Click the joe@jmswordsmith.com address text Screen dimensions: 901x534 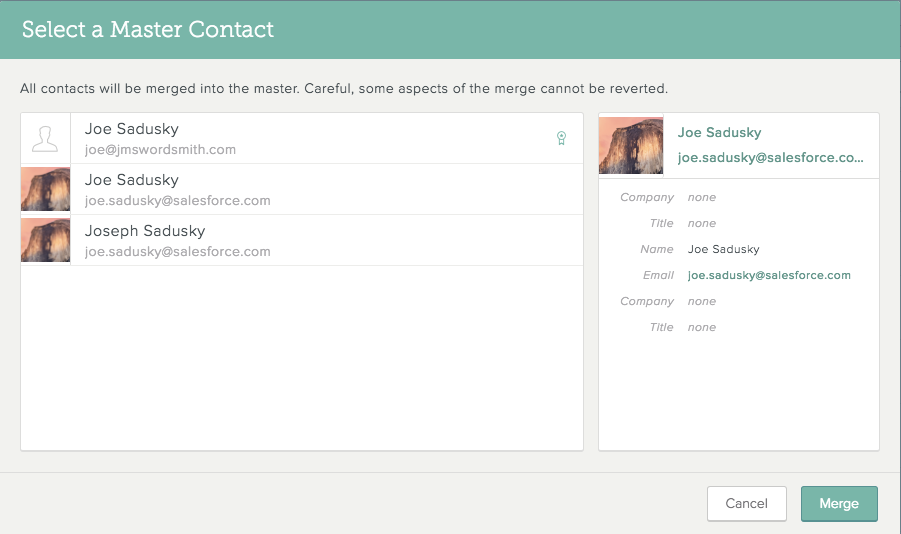(x=160, y=149)
